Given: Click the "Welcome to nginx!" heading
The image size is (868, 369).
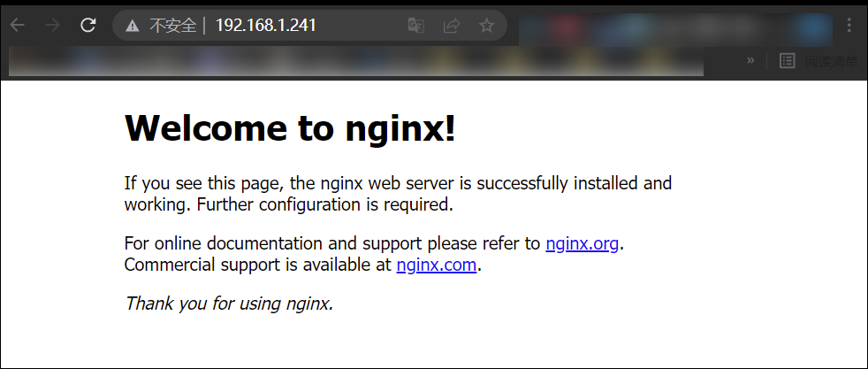Looking at the screenshot, I should [x=290, y=128].
